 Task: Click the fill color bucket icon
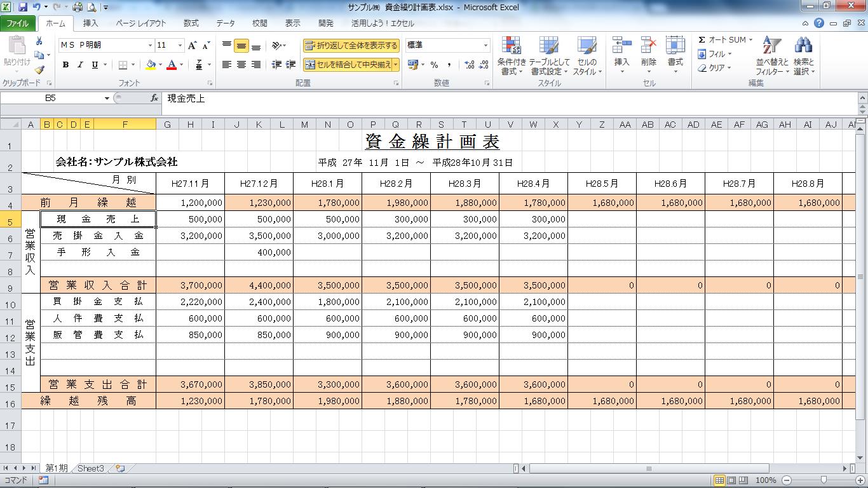151,65
